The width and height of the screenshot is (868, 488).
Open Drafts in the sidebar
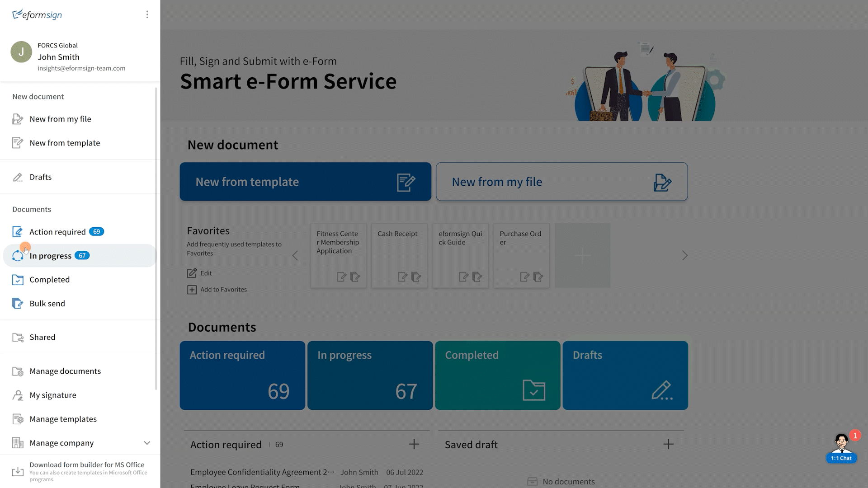point(41,177)
